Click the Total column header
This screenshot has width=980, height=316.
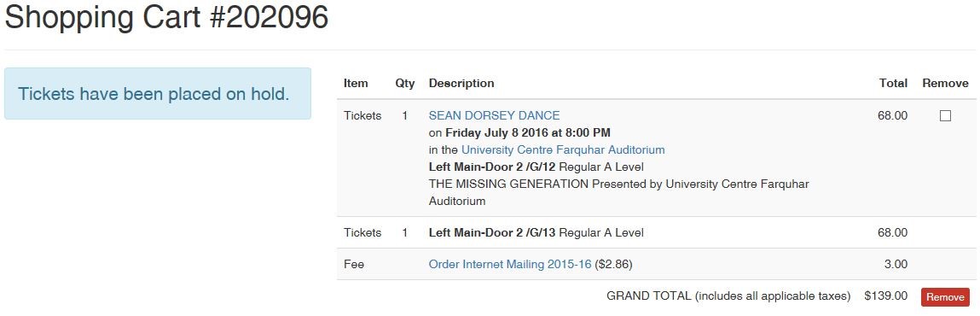point(893,83)
